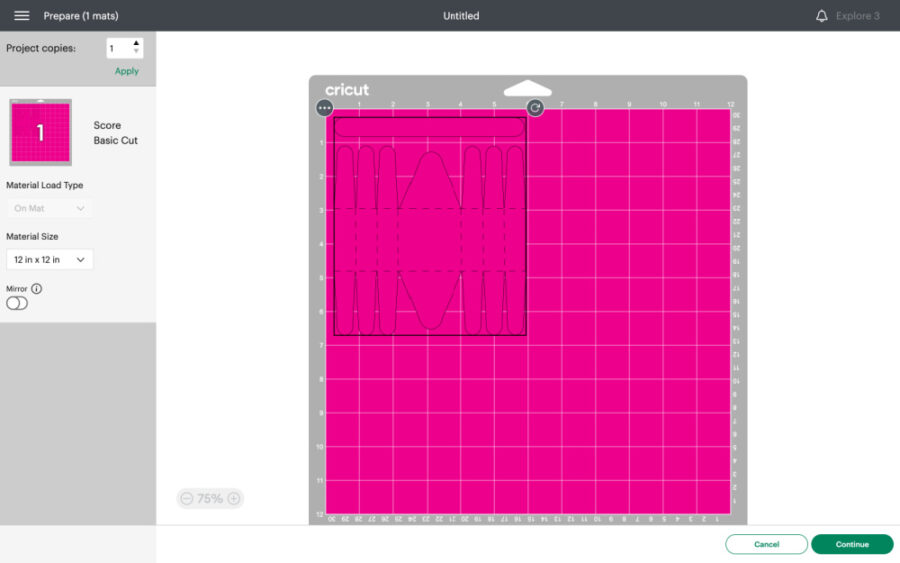Click the Project copies input field

[x=118, y=48]
